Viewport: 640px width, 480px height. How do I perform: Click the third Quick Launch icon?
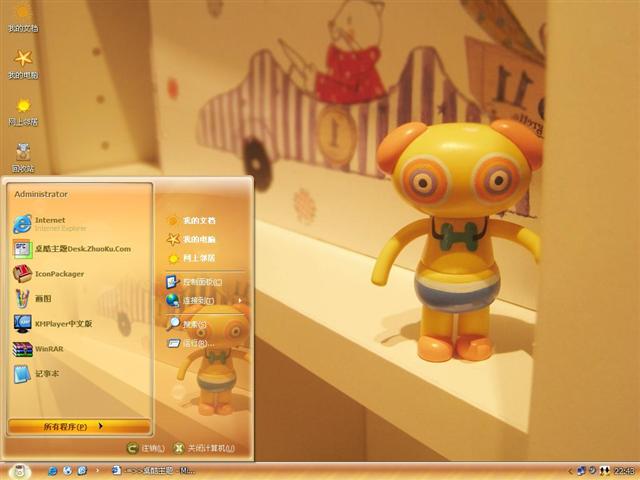[82, 471]
